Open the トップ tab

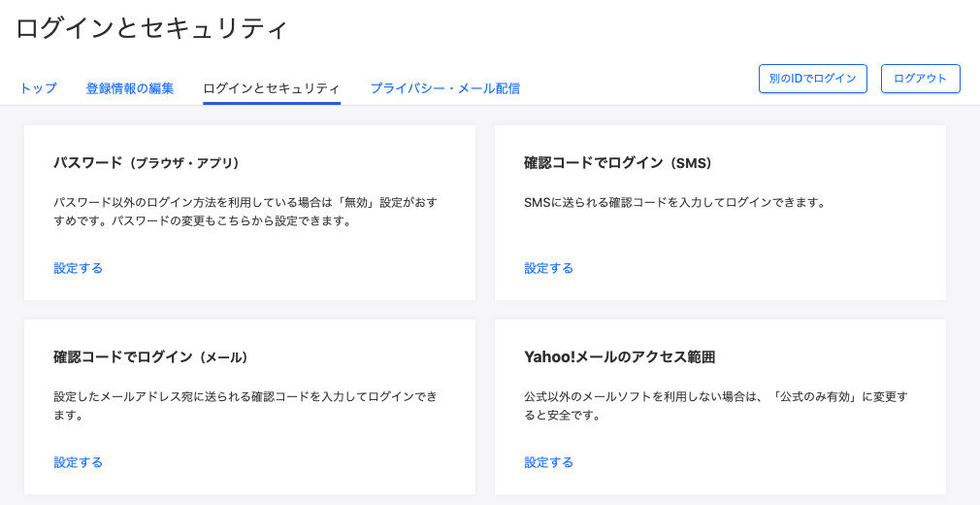(x=38, y=88)
